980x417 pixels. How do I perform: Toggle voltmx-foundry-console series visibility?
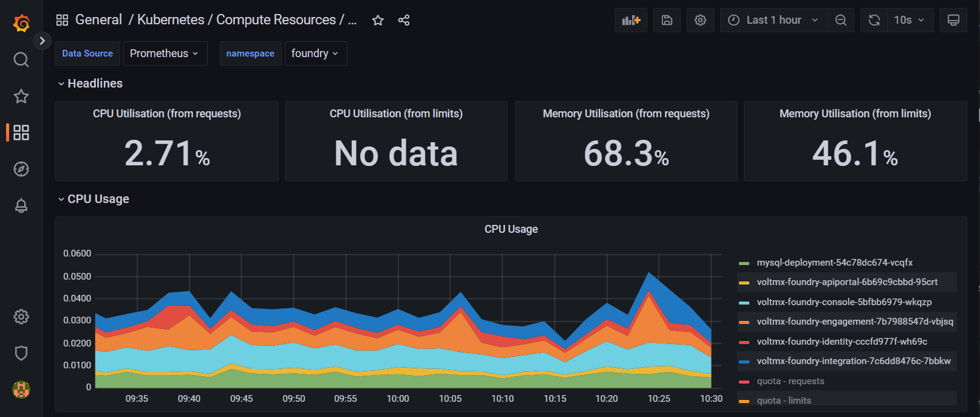[843, 302]
